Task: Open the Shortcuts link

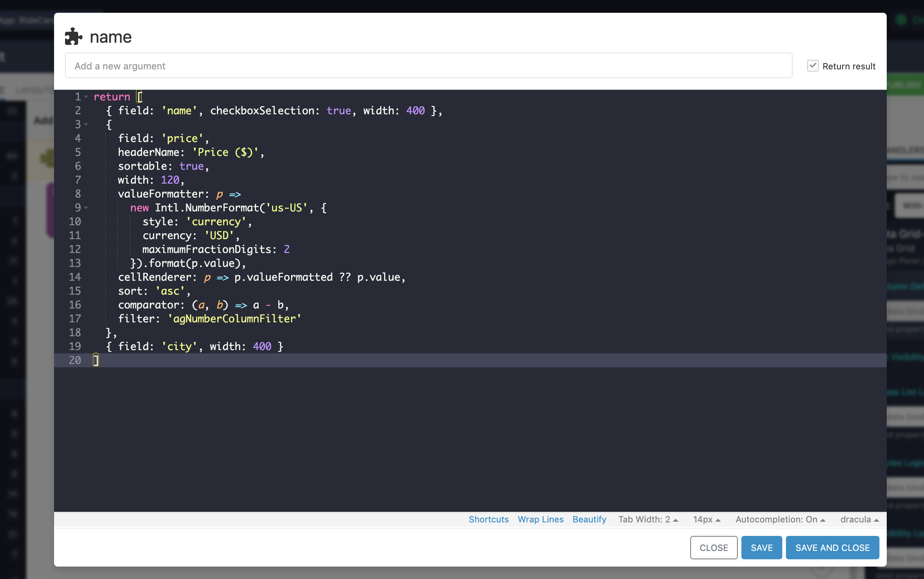Action: click(488, 519)
